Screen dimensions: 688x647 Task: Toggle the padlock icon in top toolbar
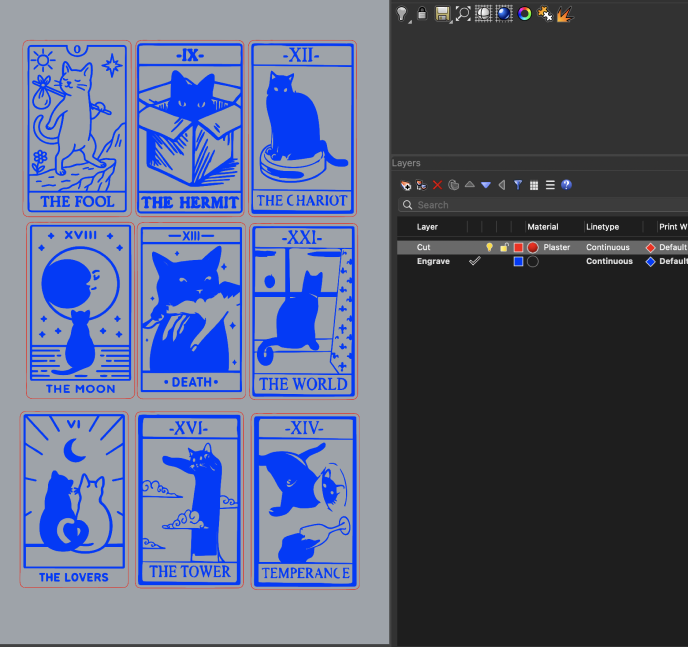(421, 13)
